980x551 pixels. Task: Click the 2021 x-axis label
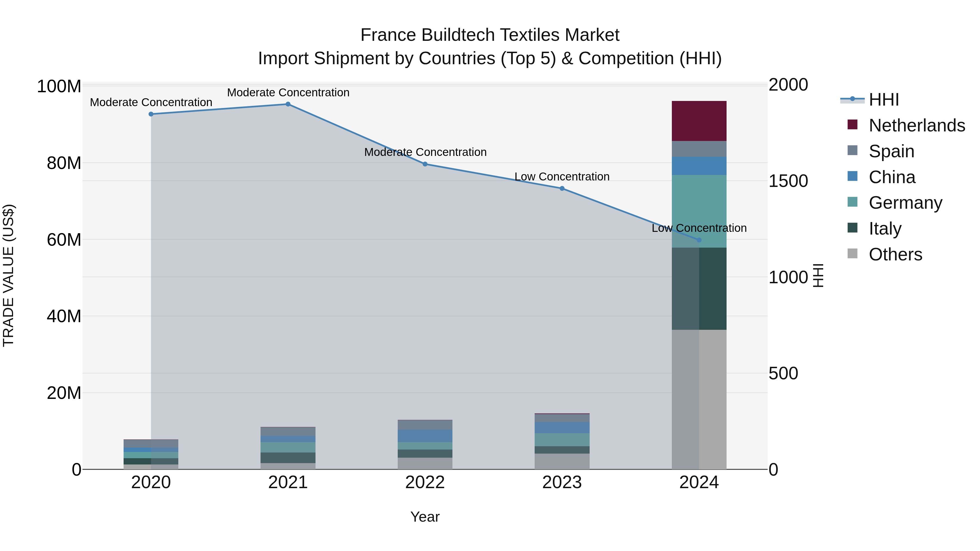(288, 482)
